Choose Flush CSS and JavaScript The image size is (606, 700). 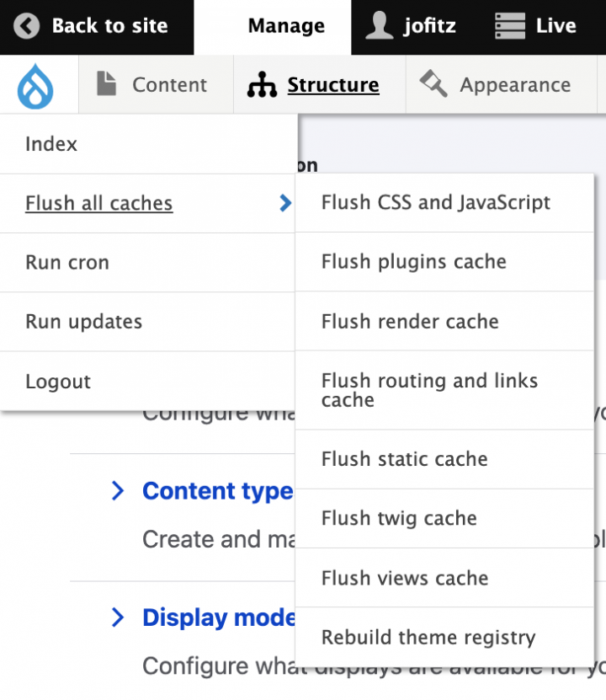[435, 203]
